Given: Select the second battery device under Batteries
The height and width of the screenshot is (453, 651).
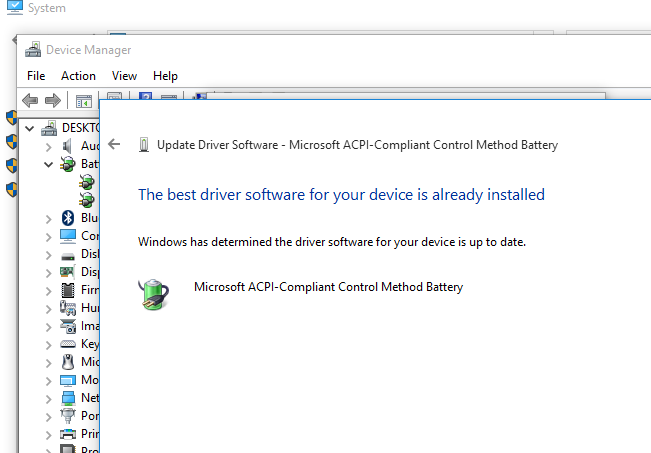Looking at the screenshot, I should 87,200.
